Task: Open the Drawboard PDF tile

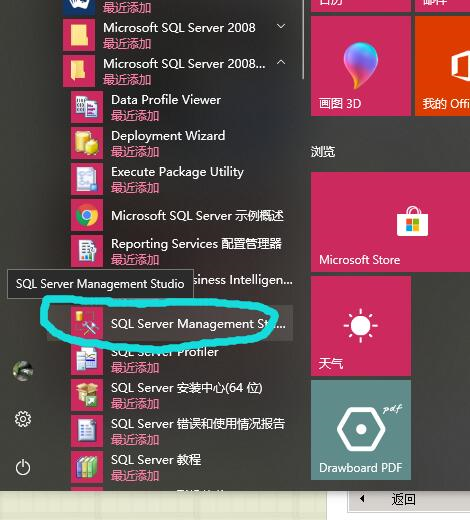Action: 361,430
